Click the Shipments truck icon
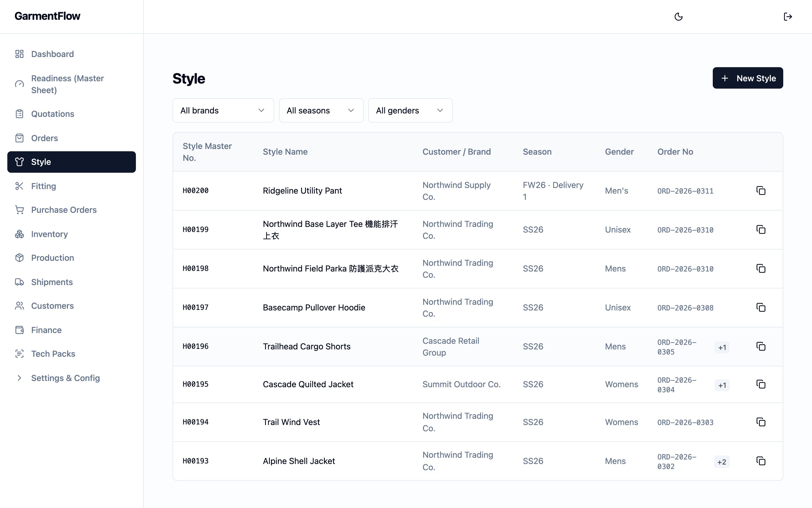Viewport: 812px width, 508px height. tap(19, 282)
